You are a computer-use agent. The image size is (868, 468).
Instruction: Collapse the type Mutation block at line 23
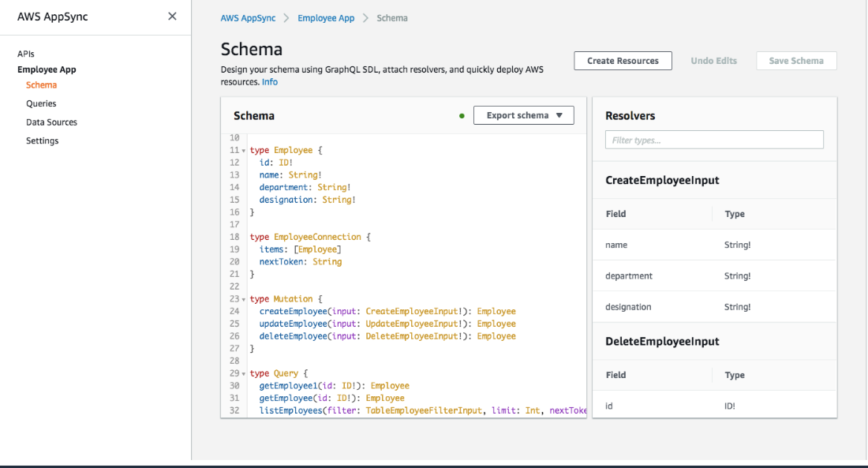click(244, 299)
